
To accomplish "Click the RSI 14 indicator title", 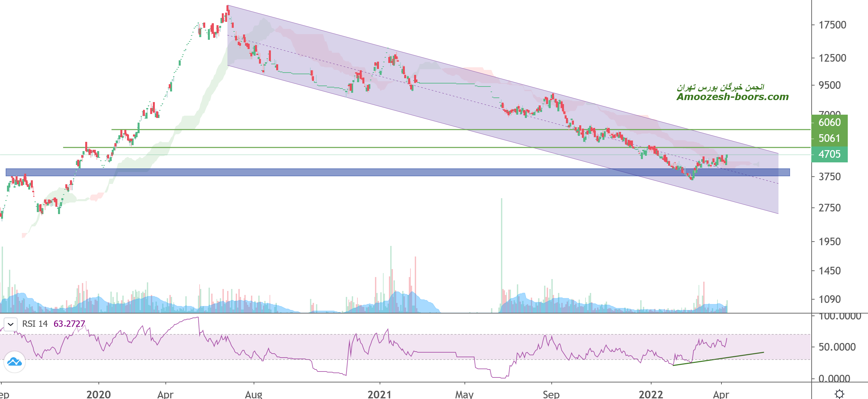I will 35,323.
